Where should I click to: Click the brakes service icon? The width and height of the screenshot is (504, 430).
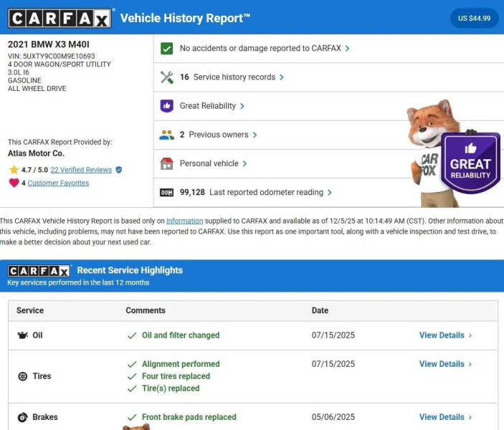coord(22,417)
